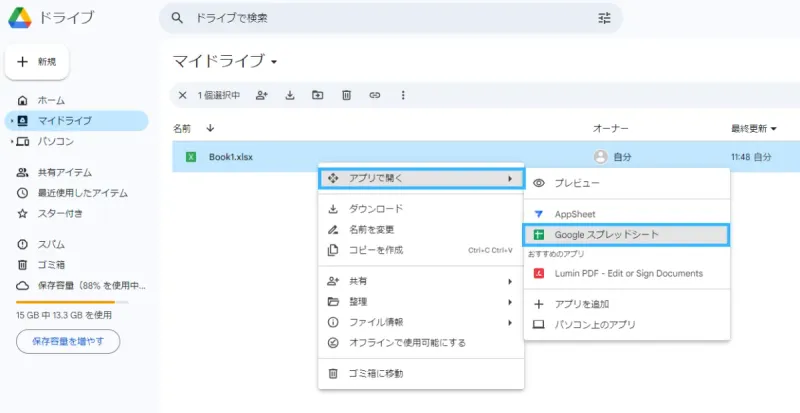Image resolution: width=800 pixels, height=413 pixels.
Task: Expand the マイドライブ tree arrow in sidebar
Action: tap(12, 121)
